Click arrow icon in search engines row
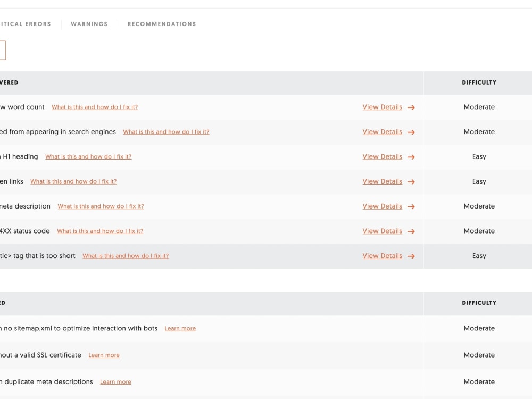This screenshot has height=399, width=532. [411, 132]
